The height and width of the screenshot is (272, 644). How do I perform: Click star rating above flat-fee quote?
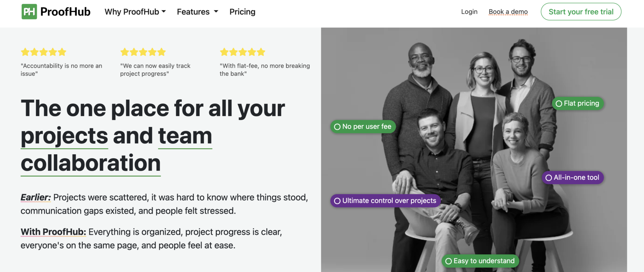click(243, 52)
